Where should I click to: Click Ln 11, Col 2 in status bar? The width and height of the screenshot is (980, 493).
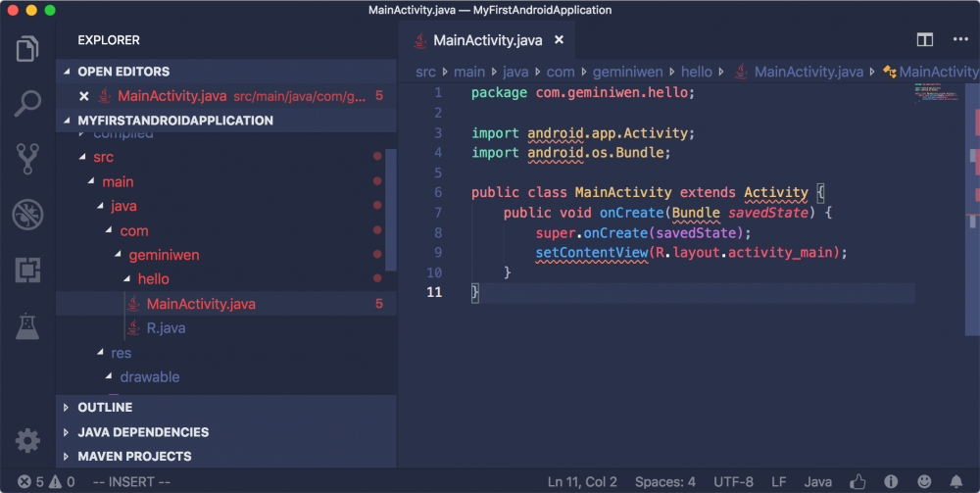tap(582, 482)
